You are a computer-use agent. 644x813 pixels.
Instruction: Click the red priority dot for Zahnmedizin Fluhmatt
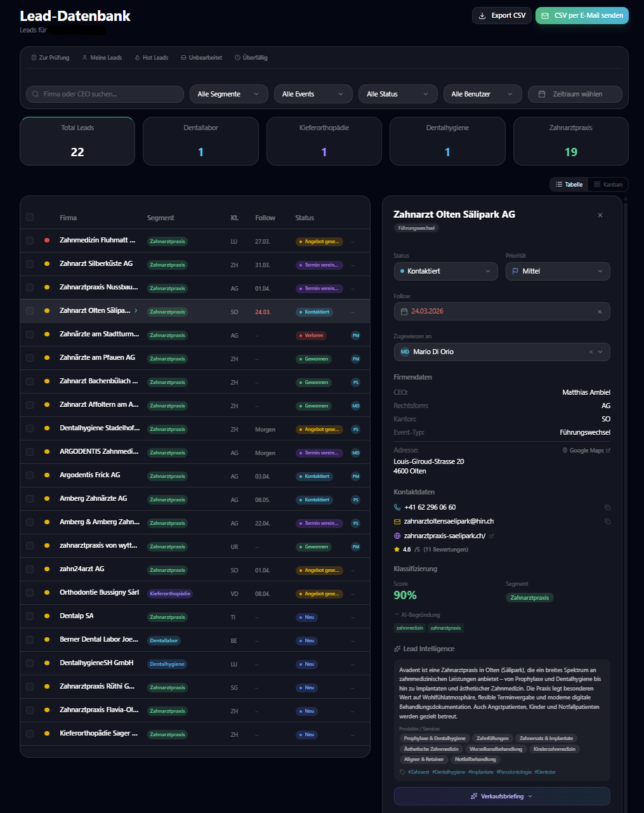point(47,241)
